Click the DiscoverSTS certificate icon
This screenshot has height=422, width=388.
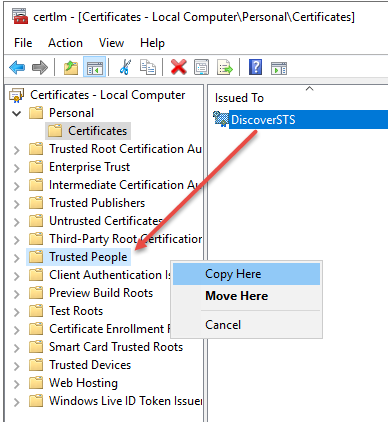coord(220,119)
